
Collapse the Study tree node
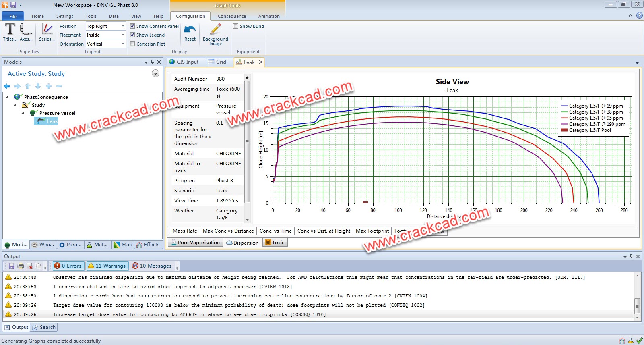pyautogui.click(x=15, y=105)
